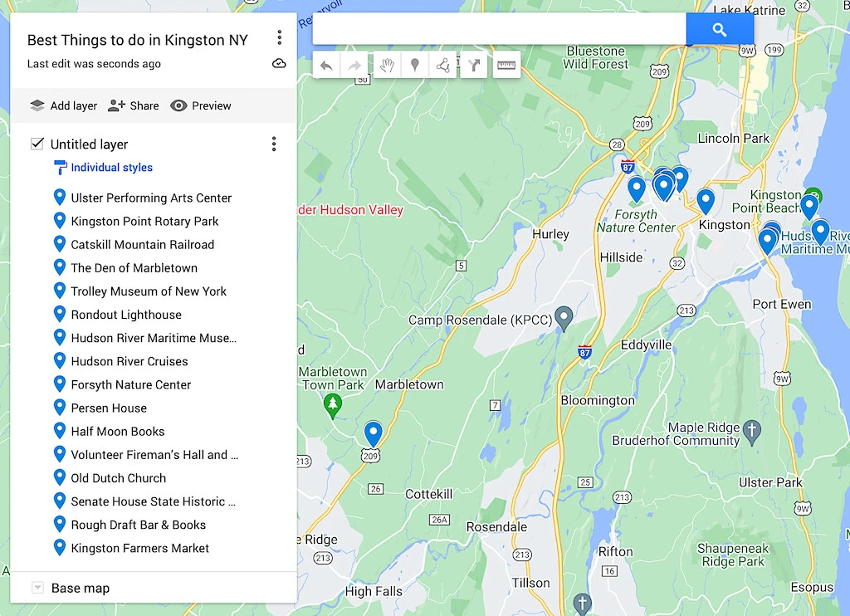Click the undo arrow in toolbar
This screenshot has width=850, height=616.
tap(326, 66)
